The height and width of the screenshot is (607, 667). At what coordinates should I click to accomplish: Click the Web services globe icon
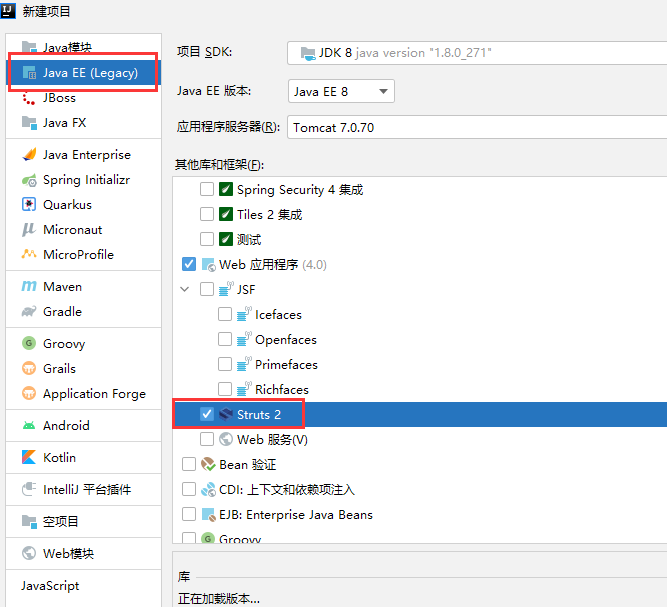coord(226,439)
